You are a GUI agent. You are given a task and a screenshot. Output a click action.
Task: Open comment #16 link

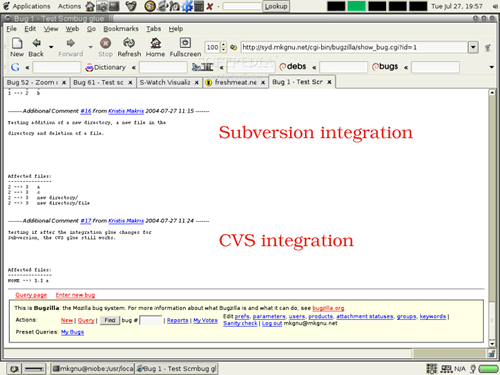pos(86,111)
